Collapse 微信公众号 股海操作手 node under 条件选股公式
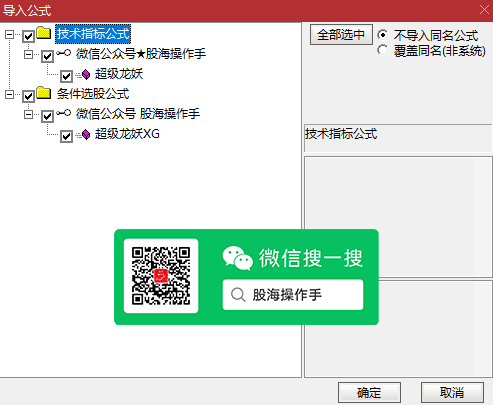The height and width of the screenshot is (405, 493). pyautogui.click(x=29, y=114)
